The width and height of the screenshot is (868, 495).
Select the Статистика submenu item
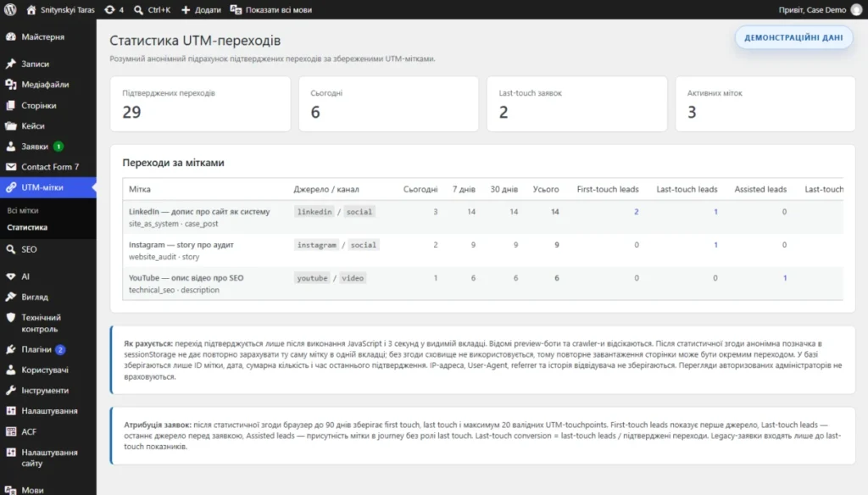(x=27, y=227)
